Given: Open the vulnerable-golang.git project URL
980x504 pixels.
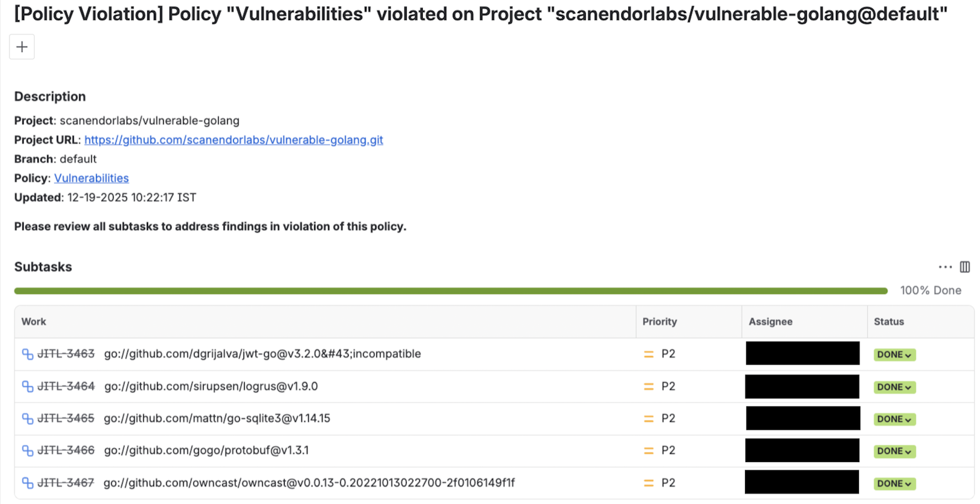Looking at the screenshot, I should [x=233, y=140].
